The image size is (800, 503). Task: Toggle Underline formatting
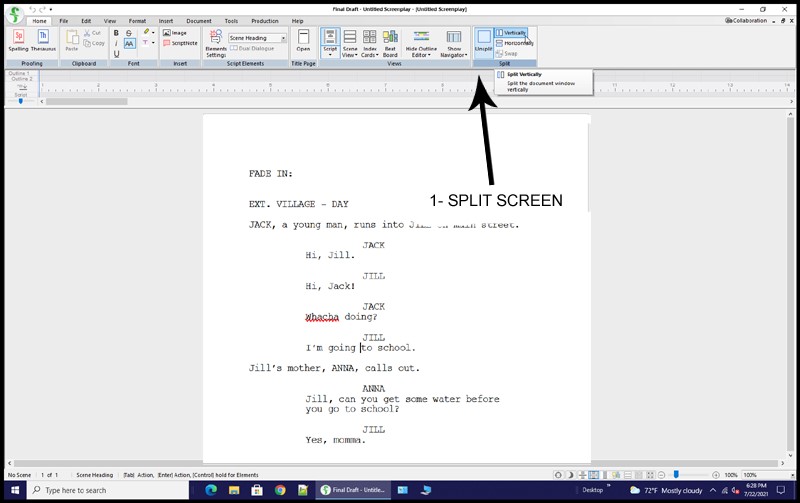coord(116,54)
